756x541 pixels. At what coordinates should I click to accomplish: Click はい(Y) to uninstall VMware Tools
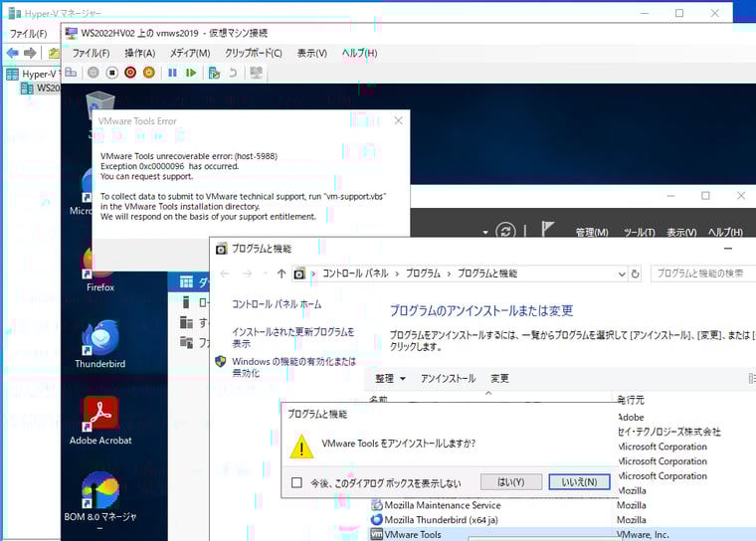pyautogui.click(x=510, y=482)
